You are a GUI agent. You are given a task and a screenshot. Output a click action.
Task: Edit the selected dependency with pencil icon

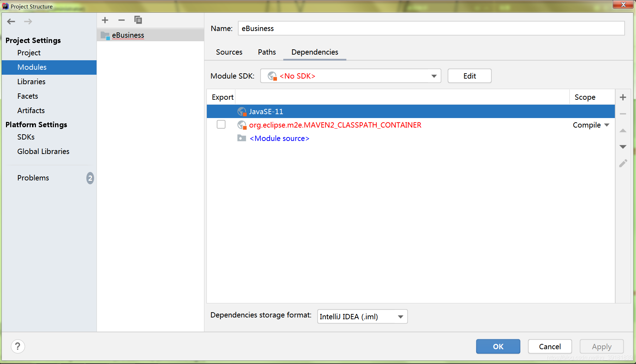point(623,163)
